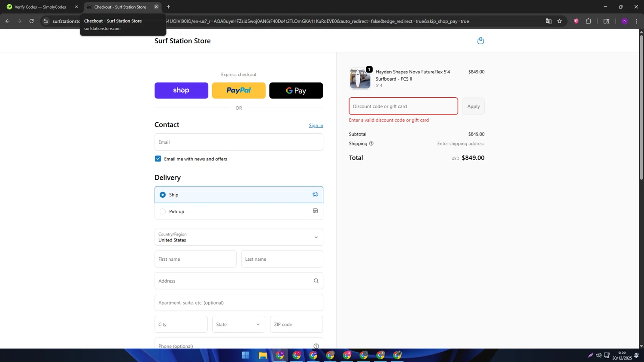Image resolution: width=644 pixels, height=362 pixels.
Task: Toggle 'Email me with news and offers' checkbox
Action: [158, 159]
